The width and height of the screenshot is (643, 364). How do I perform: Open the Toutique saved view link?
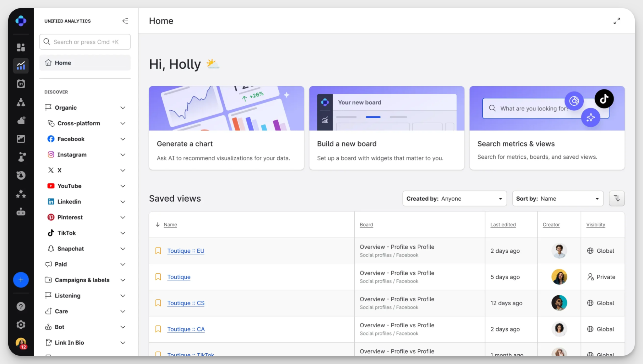[179, 277]
